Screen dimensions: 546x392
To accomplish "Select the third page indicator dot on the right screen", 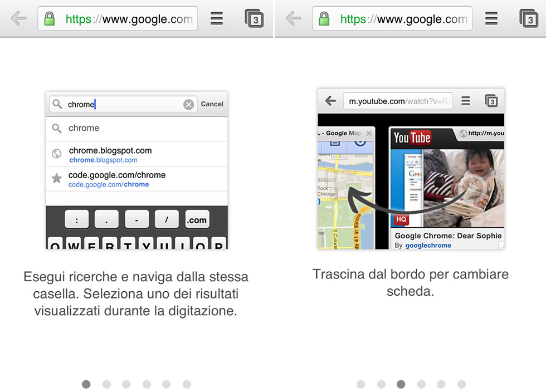I will (x=401, y=384).
